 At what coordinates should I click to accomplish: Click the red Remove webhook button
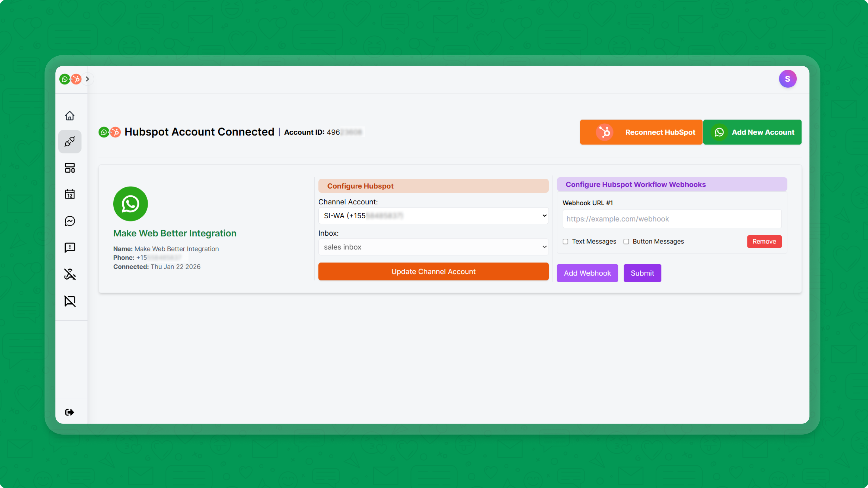pos(764,242)
